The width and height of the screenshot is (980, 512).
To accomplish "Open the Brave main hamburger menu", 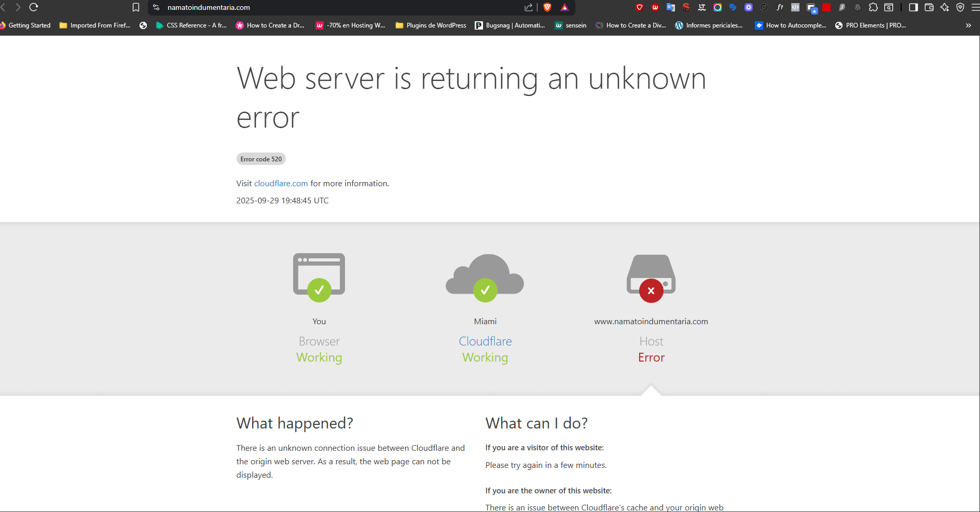I will (x=975, y=7).
